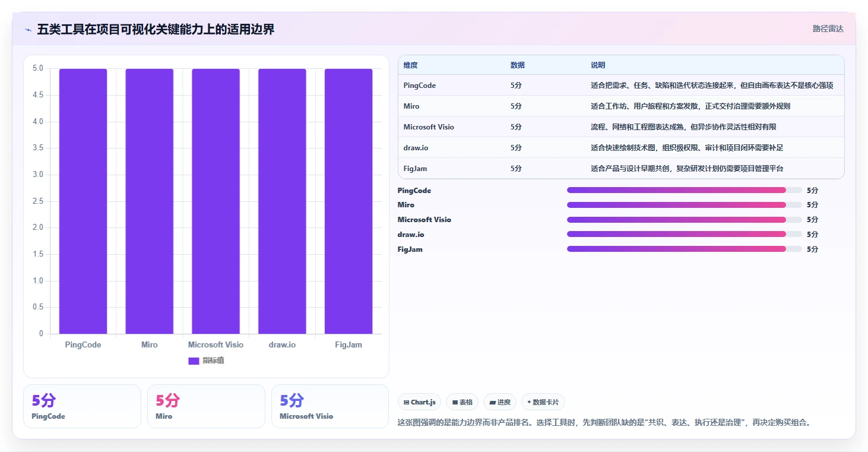Viewport: 868px width, 452px height.
Task: Click the Miro progress bar
Action: pos(685,205)
